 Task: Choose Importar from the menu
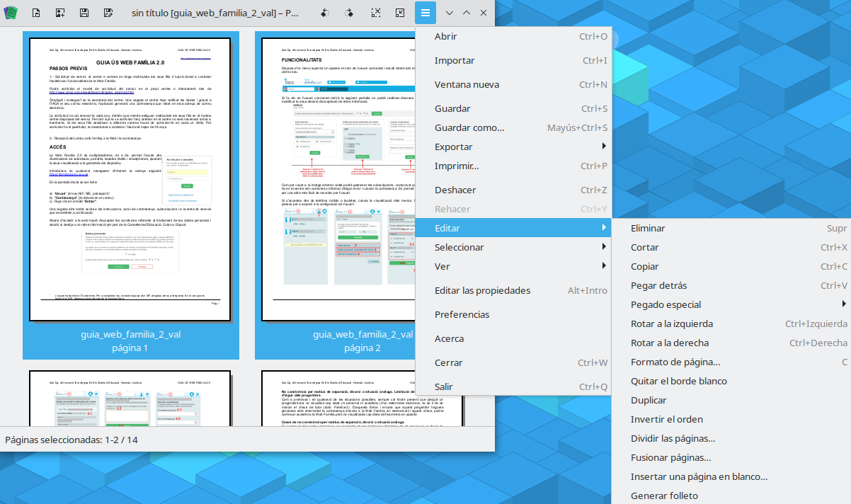point(513,60)
